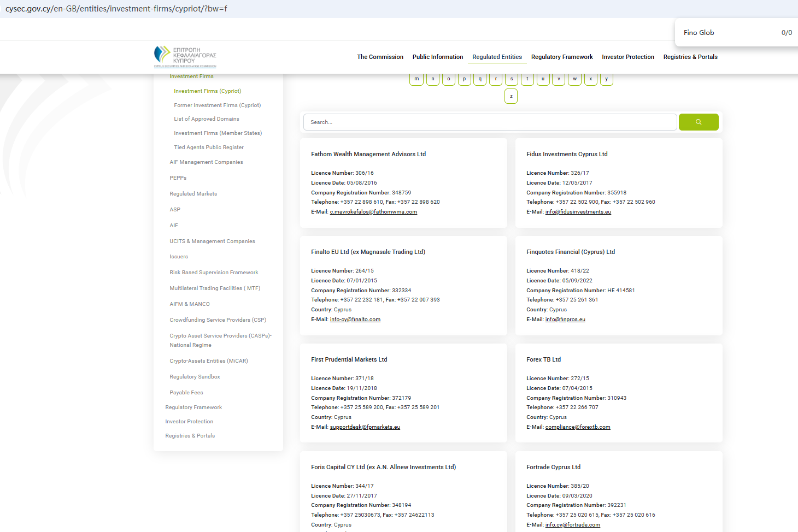Open the Regulated Entities menu

pos(497,57)
